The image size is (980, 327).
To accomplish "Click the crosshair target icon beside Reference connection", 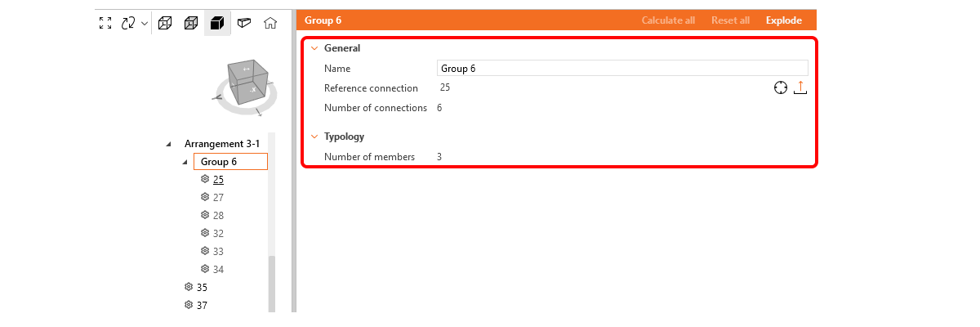I will point(780,88).
